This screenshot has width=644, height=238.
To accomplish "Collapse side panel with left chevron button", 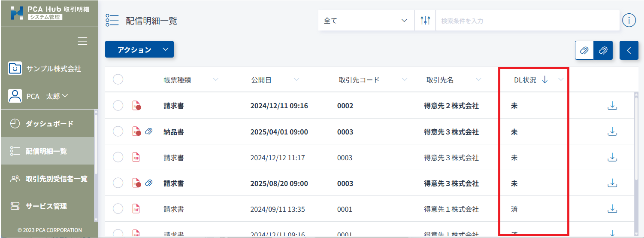I will point(629,50).
